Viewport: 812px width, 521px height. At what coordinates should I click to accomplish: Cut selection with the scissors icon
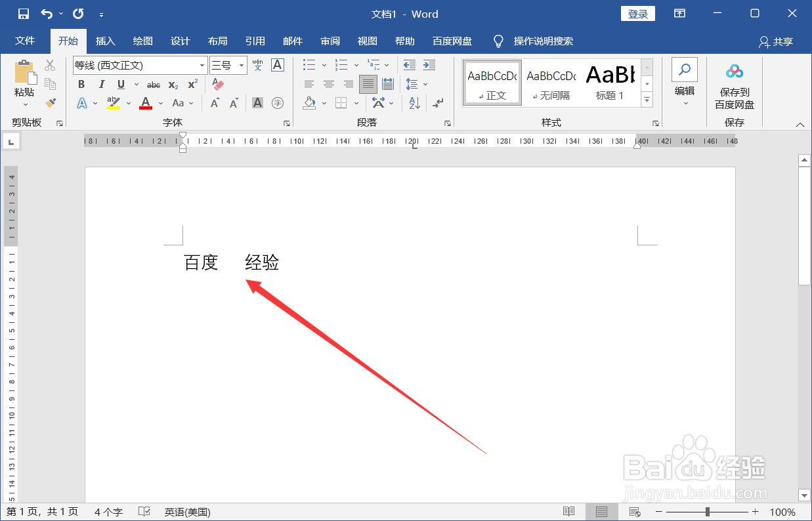pyautogui.click(x=50, y=66)
